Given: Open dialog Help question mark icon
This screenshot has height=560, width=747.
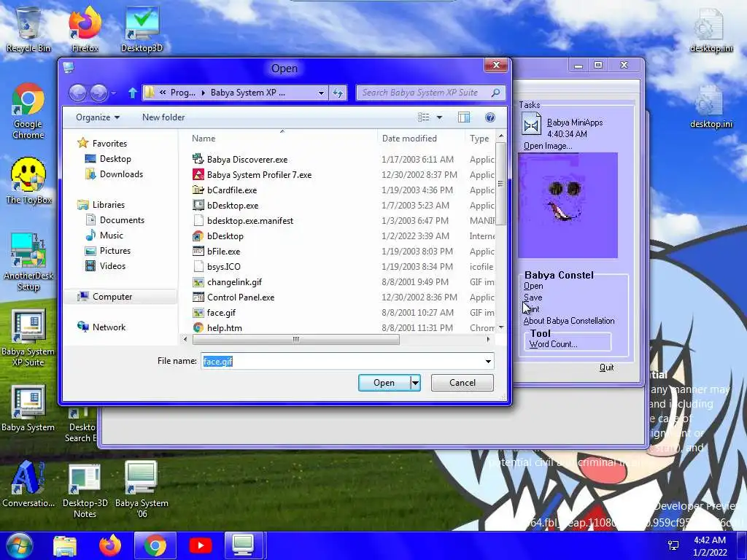Looking at the screenshot, I should point(489,117).
